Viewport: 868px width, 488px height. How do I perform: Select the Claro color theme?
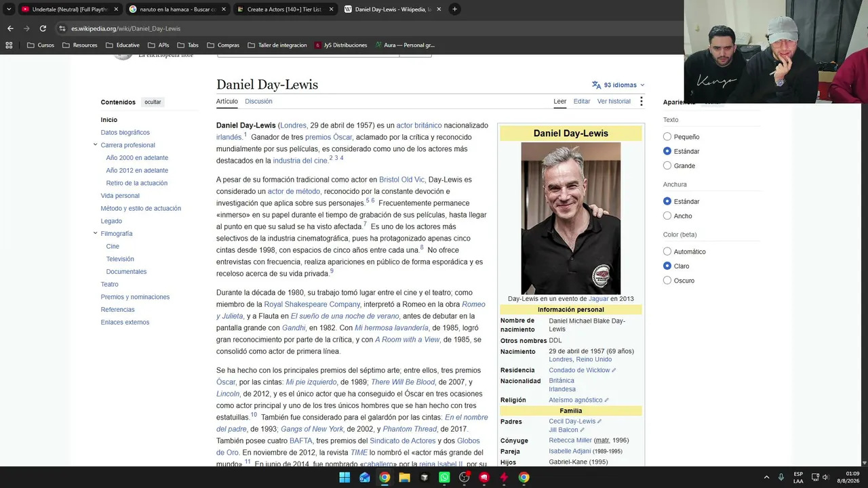tap(667, 266)
